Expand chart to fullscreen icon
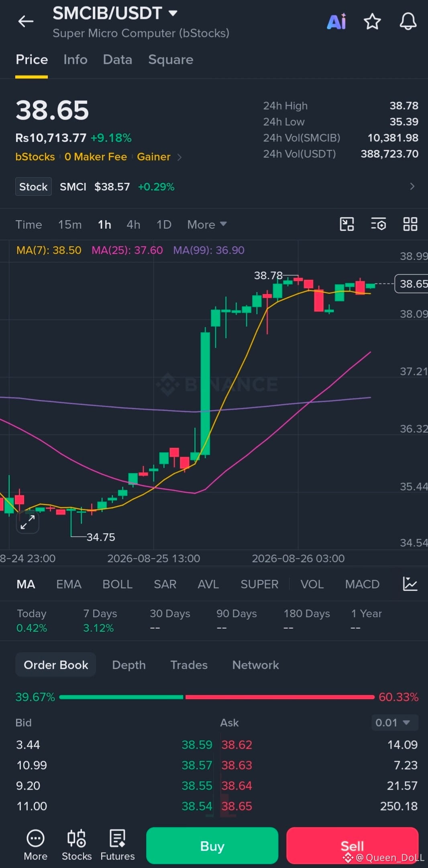 click(x=28, y=522)
